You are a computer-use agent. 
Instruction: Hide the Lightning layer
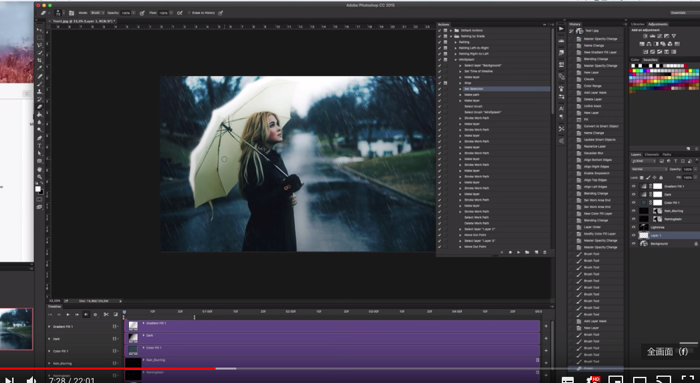(633, 227)
